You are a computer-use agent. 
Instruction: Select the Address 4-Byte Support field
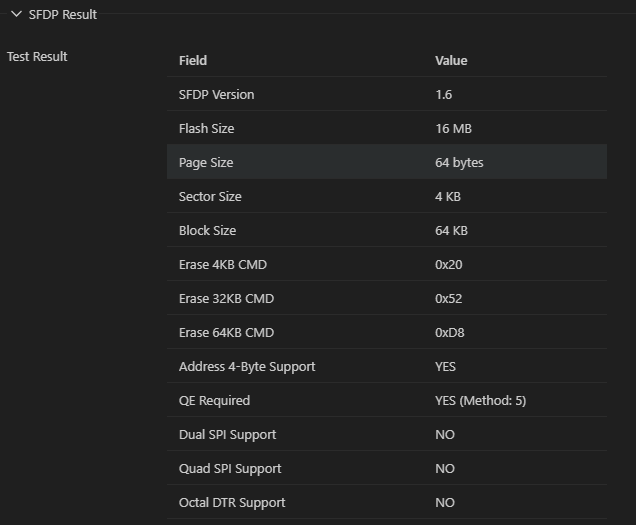[x=246, y=366]
